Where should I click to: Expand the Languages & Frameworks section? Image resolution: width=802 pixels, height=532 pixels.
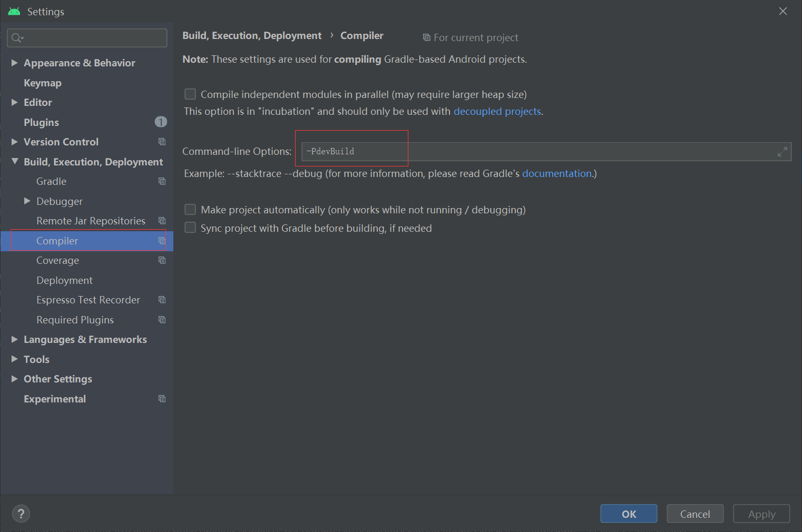tap(15, 339)
